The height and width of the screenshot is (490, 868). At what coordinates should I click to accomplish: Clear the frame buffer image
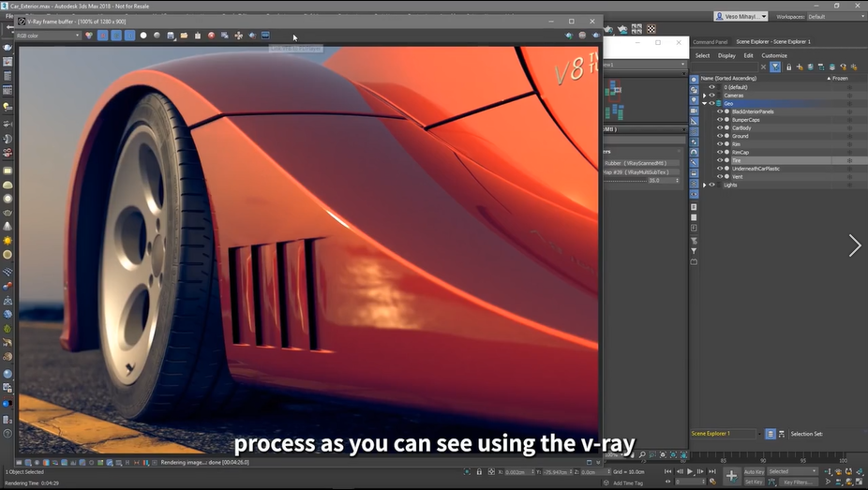pyautogui.click(x=198, y=36)
